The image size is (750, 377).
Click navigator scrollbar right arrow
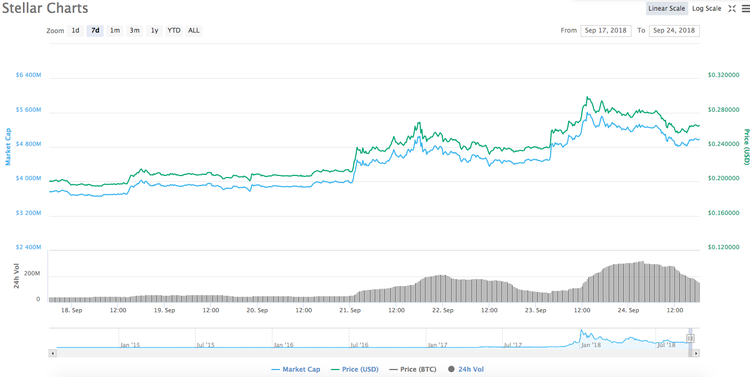tap(696, 353)
